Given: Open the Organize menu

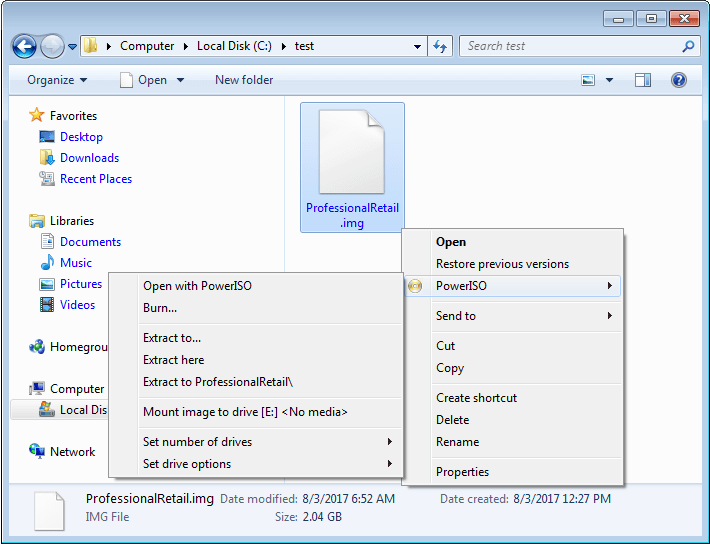Looking at the screenshot, I should click(x=57, y=80).
